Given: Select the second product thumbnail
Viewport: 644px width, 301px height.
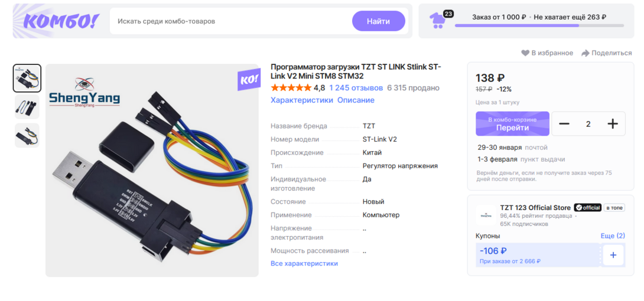Looking at the screenshot, I should coord(27,107).
